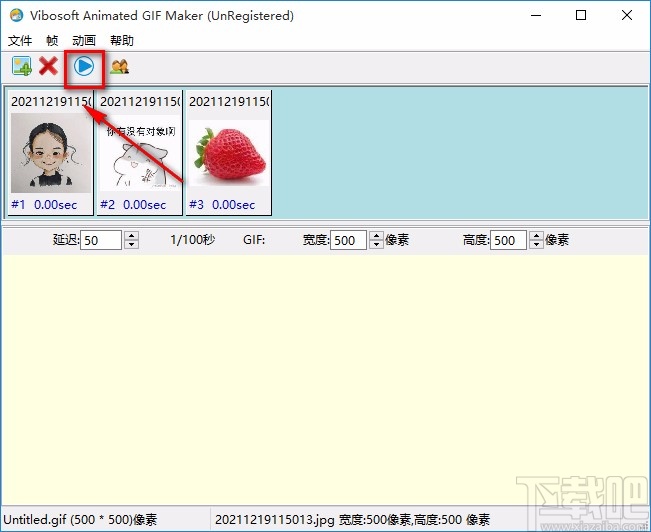Increase the 宽度 width value
This screenshot has width=651, height=532.
click(376, 235)
